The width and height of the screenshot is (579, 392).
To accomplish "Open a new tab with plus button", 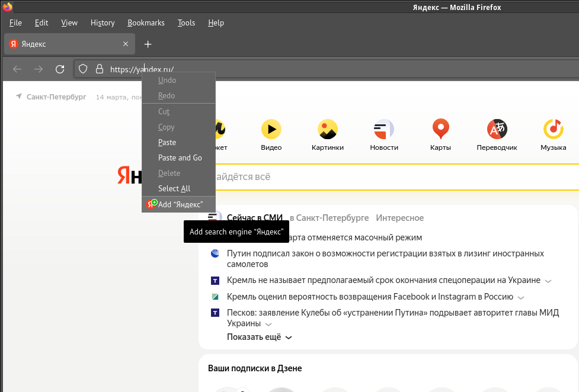I will (x=148, y=44).
